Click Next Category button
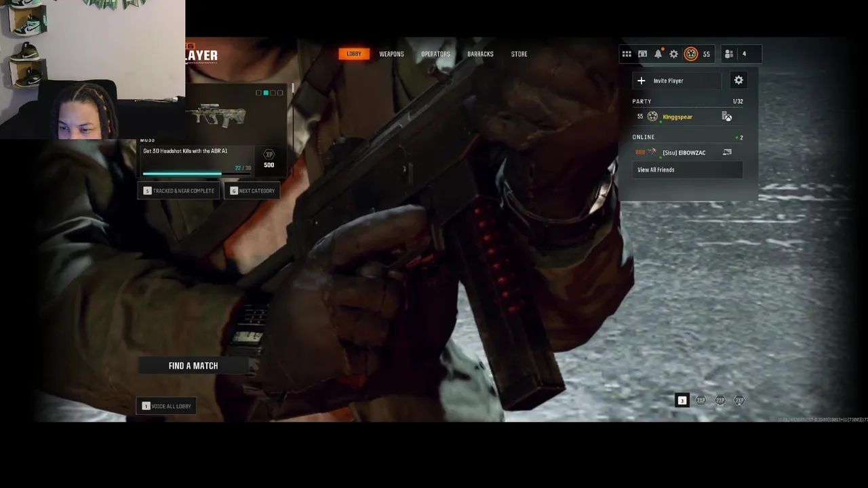Image resolution: width=868 pixels, height=488 pixels. [x=252, y=191]
